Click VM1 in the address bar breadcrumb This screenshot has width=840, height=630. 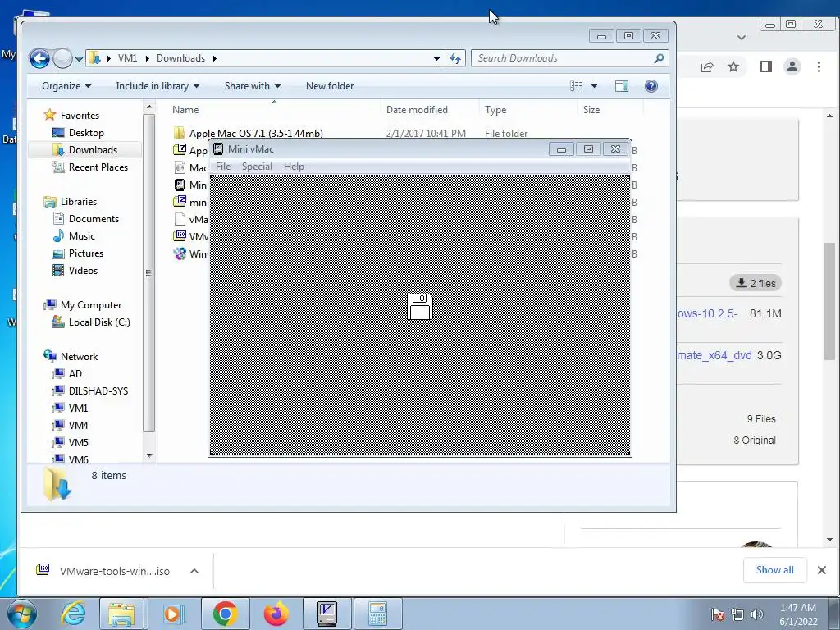point(127,58)
